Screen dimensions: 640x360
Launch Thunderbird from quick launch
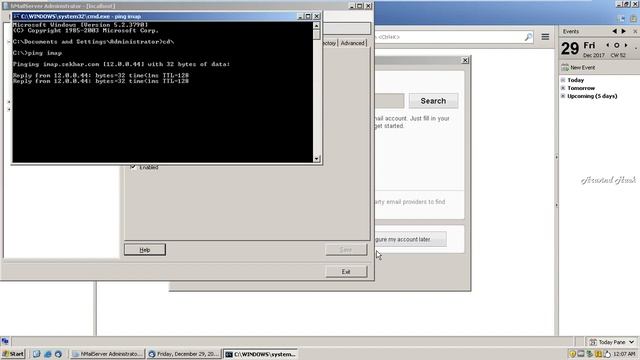tap(58, 354)
